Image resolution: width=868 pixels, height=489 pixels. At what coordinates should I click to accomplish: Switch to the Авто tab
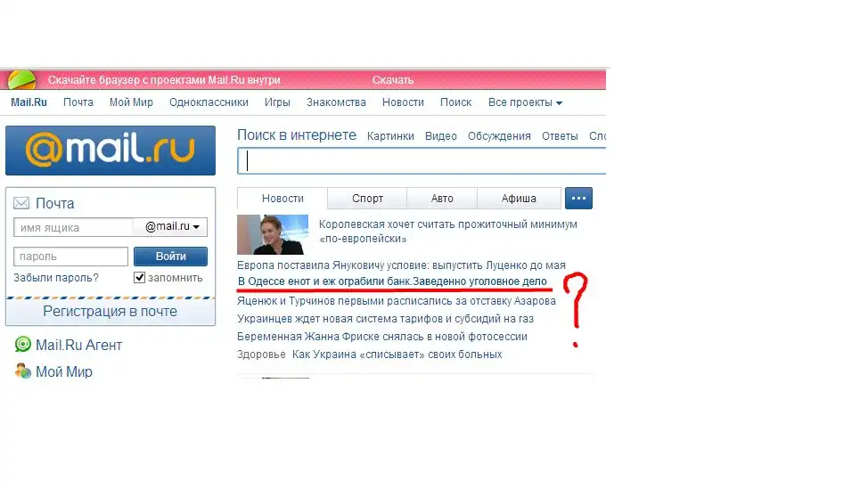click(x=442, y=199)
